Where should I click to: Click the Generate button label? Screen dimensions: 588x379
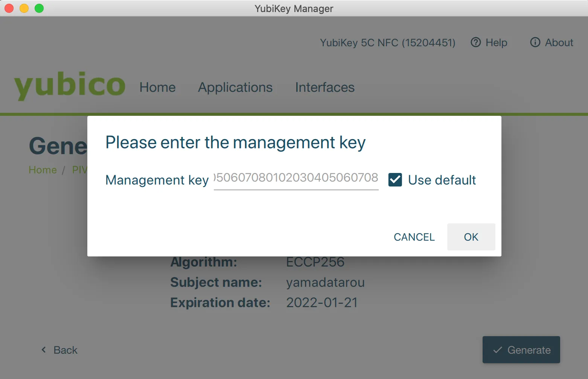point(529,350)
